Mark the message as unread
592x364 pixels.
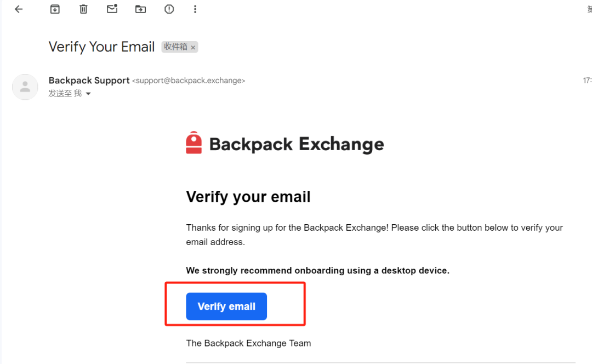[112, 9]
